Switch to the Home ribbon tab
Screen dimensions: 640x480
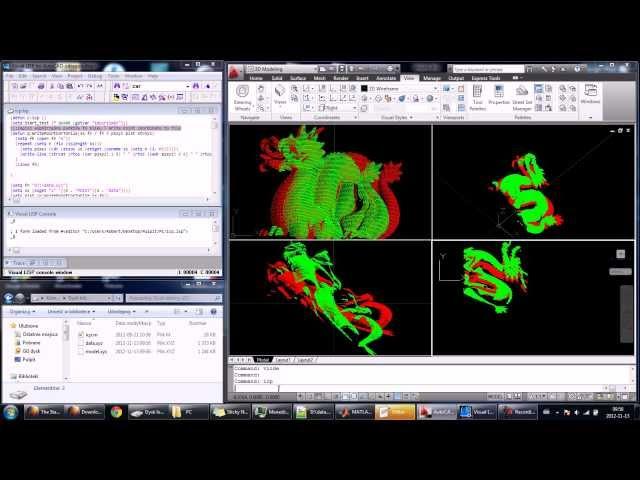256,78
